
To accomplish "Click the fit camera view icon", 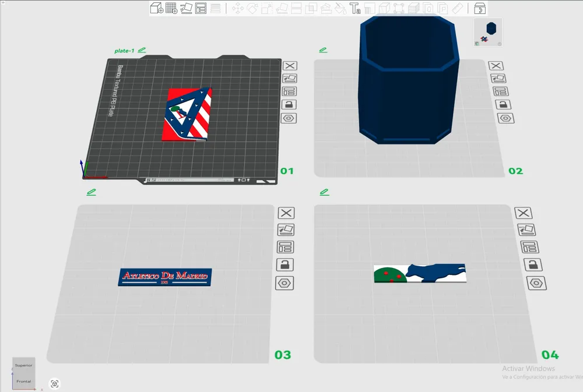I will [55, 383].
